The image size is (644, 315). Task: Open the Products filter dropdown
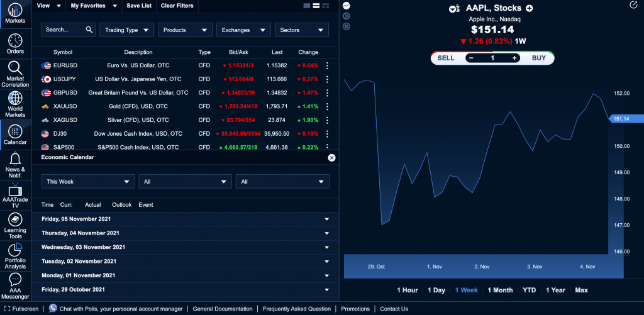[185, 30]
